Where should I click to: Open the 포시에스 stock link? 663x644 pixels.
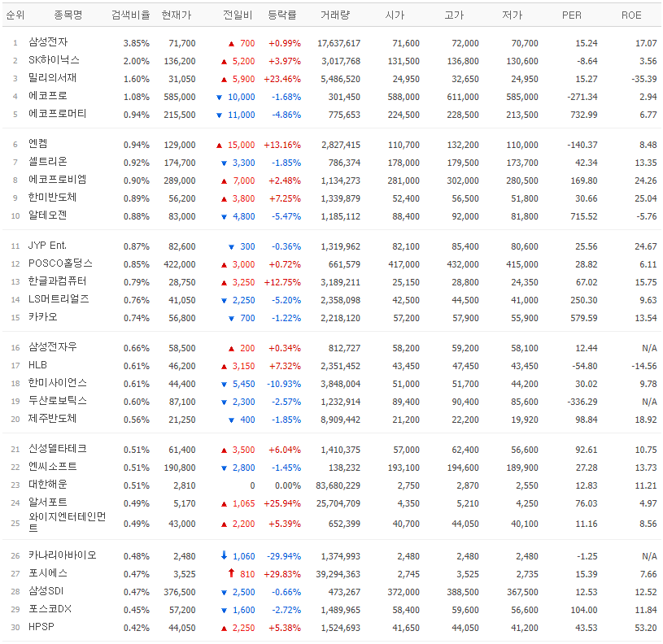click(48, 573)
